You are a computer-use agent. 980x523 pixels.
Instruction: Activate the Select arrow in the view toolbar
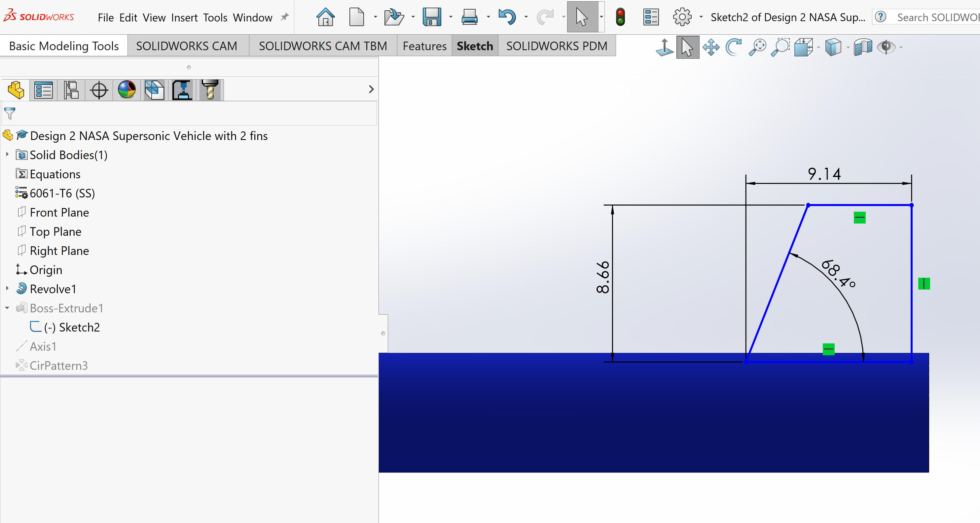point(688,48)
